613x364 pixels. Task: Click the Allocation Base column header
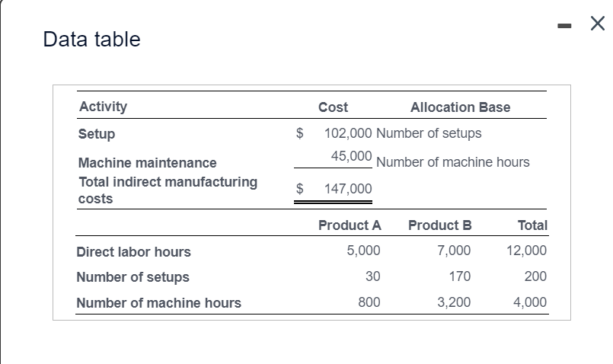point(460,107)
